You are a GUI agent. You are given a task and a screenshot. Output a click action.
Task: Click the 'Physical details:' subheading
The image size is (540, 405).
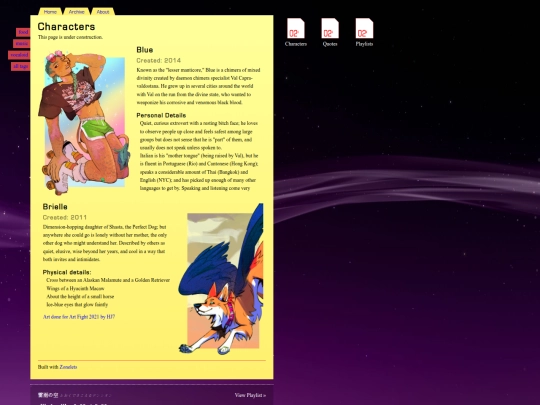pos(67,272)
